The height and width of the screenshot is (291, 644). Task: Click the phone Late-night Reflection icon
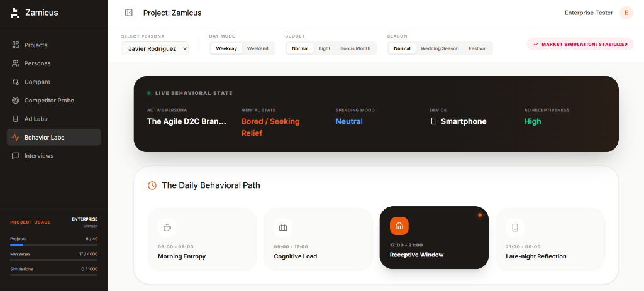(515, 228)
